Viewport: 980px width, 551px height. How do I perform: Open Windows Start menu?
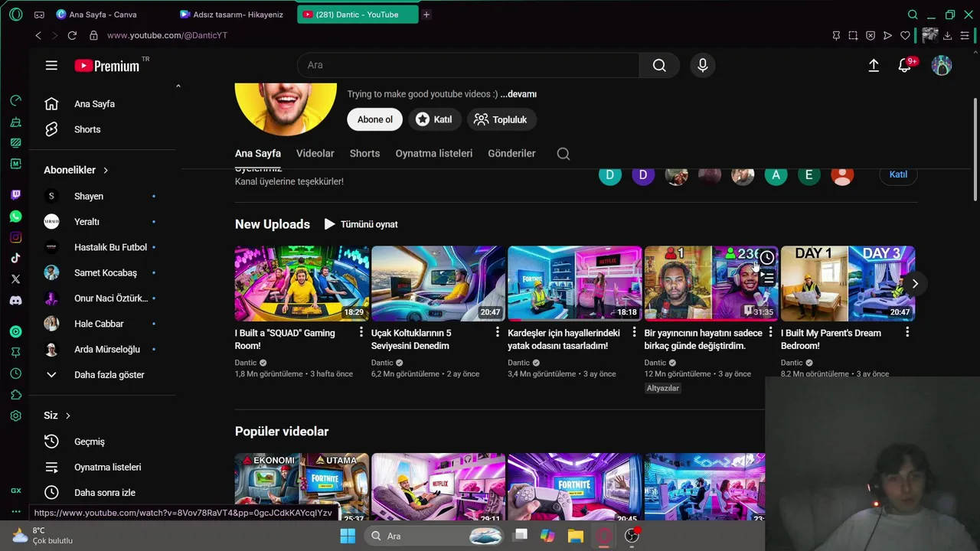(x=348, y=536)
